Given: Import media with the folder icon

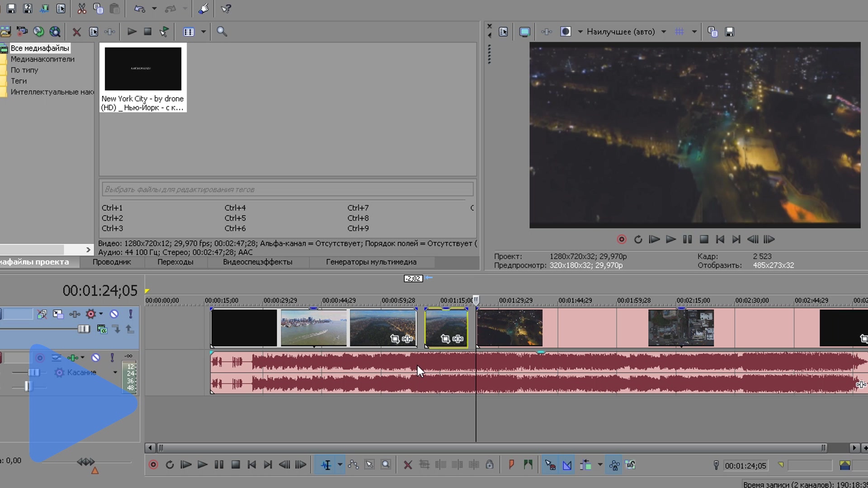Looking at the screenshot, I should (x=5, y=32).
